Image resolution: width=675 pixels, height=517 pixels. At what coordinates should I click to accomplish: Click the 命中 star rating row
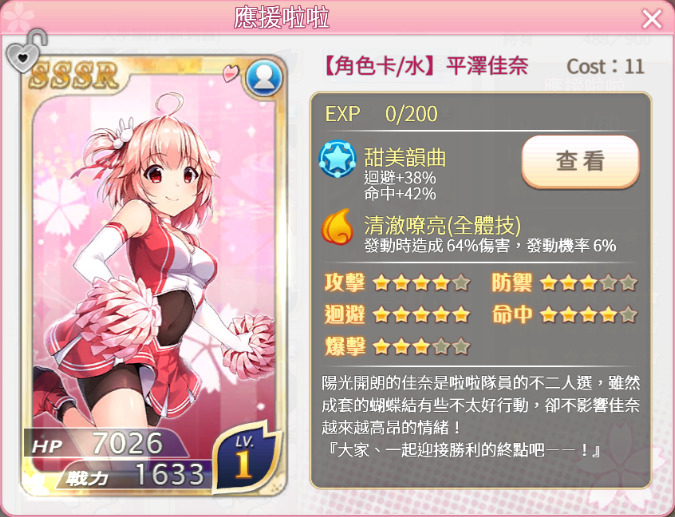pos(564,315)
